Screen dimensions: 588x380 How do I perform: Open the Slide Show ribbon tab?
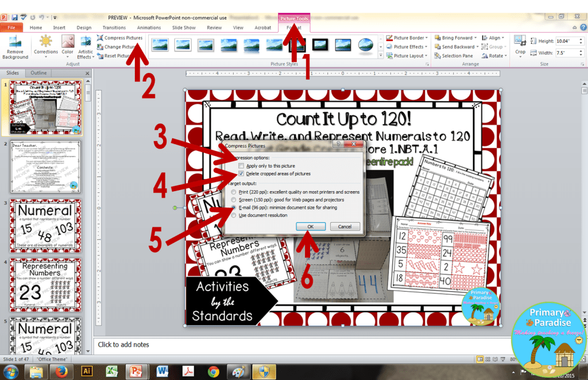(x=184, y=28)
